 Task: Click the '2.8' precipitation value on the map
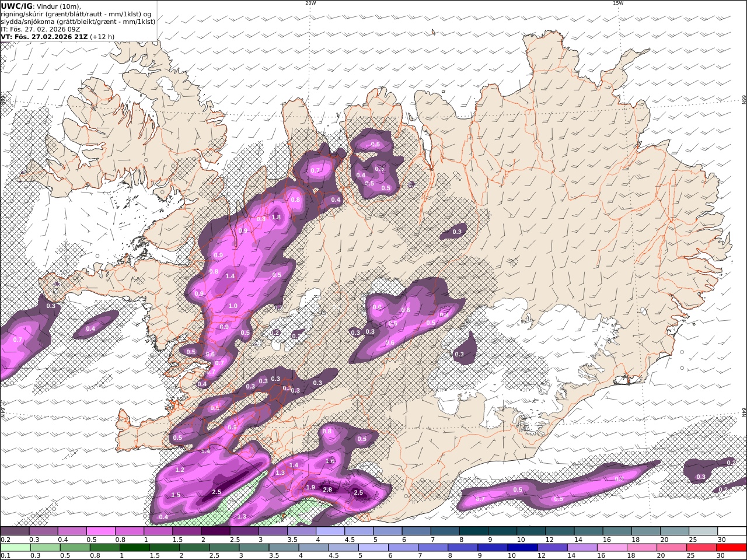point(327,489)
